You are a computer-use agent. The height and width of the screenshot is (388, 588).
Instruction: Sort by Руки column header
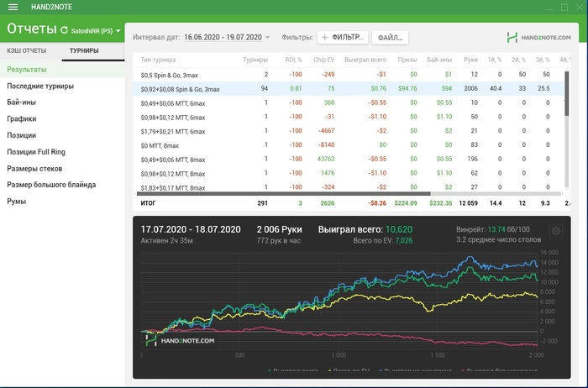[470, 60]
